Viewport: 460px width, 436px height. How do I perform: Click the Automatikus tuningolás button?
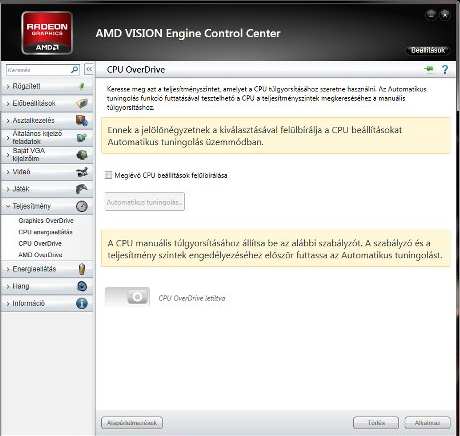[145, 202]
